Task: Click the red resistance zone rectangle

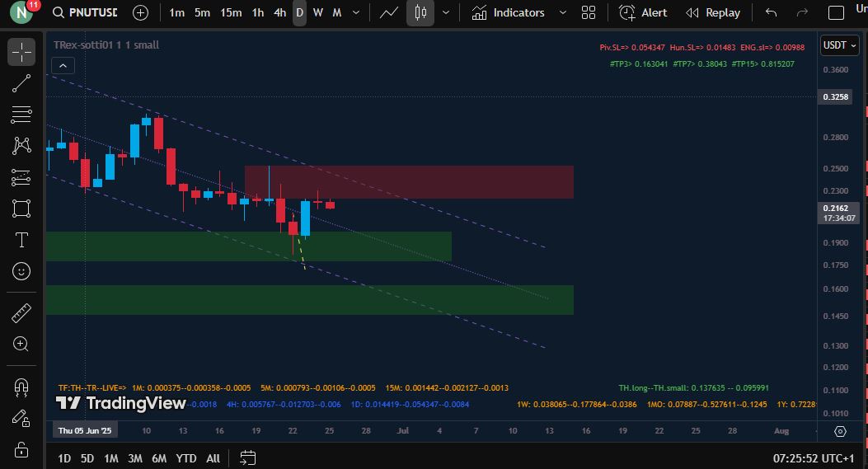Action: click(x=408, y=181)
